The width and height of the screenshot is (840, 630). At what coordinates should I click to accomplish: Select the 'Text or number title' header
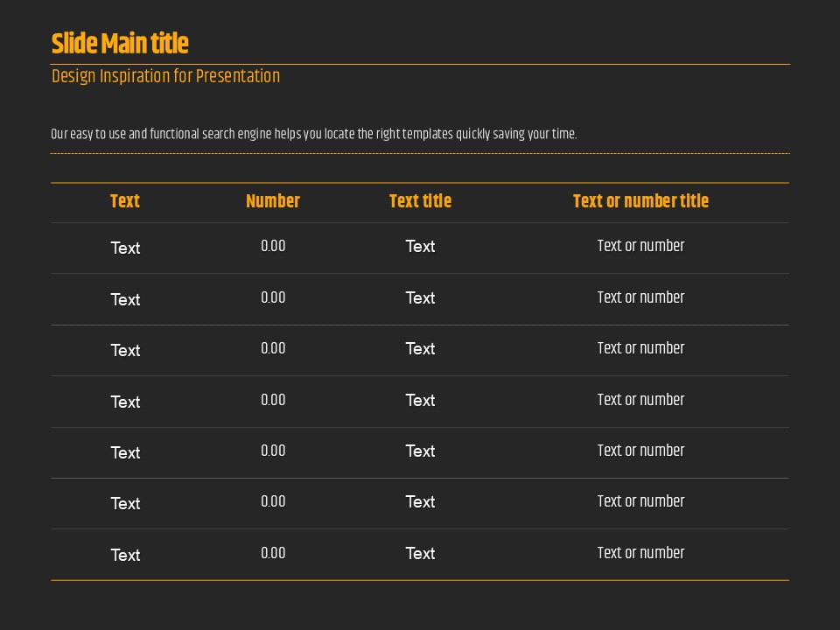click(x=640, y=201)
